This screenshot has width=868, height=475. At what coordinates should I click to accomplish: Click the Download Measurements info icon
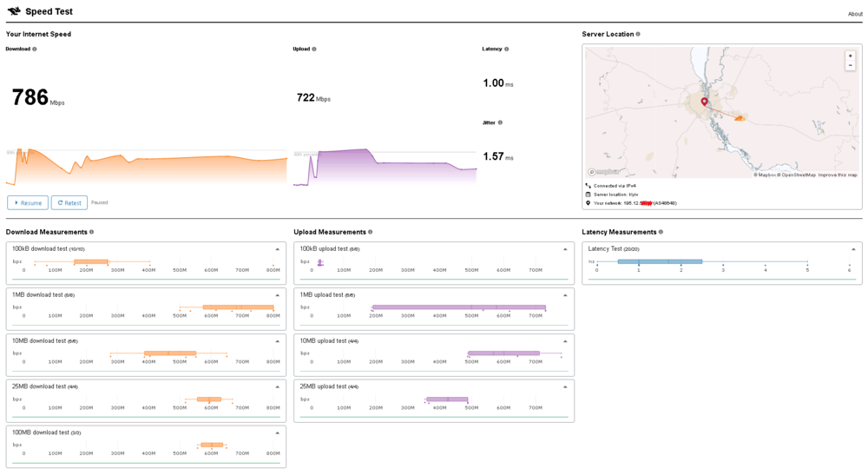tap(92, 233)
